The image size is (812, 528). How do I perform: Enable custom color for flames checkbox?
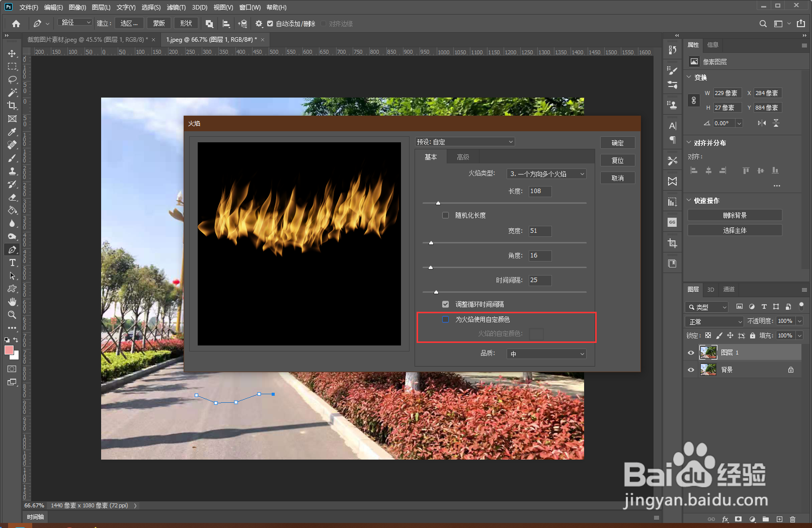pos(445,319)
